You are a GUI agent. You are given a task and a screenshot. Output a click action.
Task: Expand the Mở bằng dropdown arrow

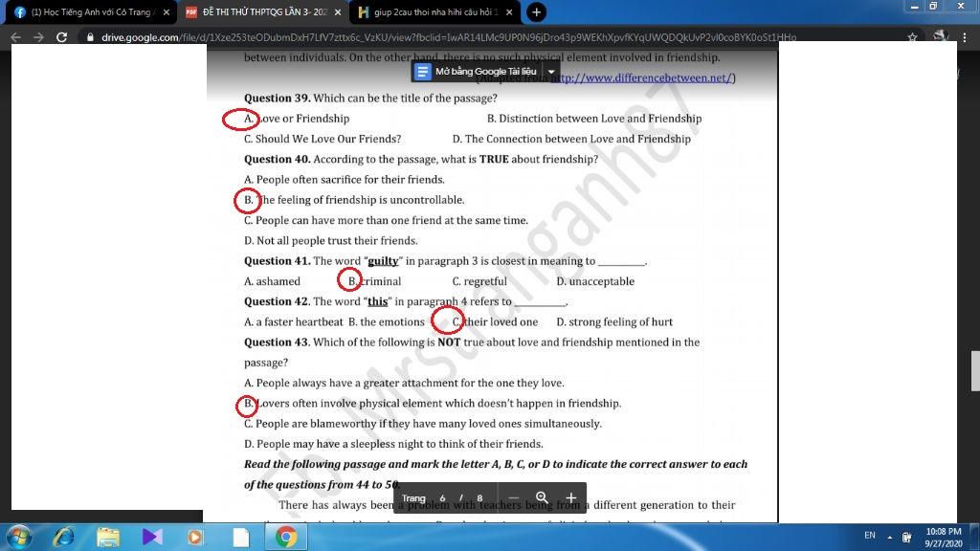tap(550, 71)
